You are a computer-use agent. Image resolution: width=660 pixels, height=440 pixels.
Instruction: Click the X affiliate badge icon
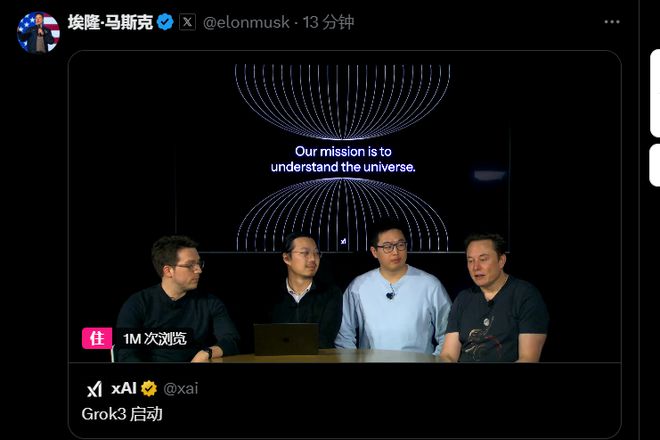pos(187,22)
